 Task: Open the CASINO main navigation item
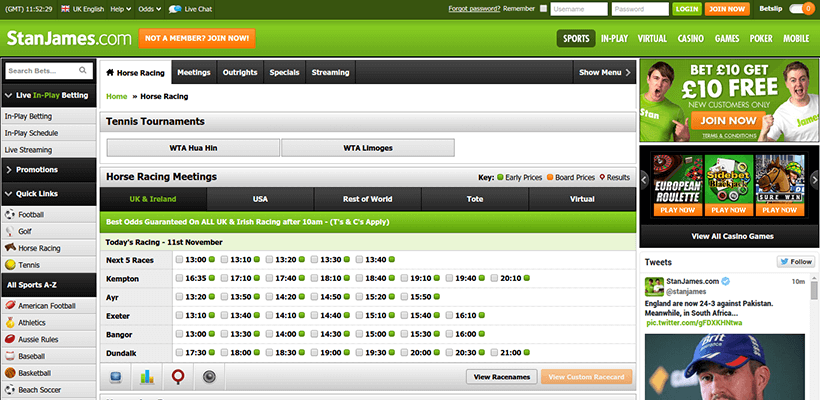[690, 38]
